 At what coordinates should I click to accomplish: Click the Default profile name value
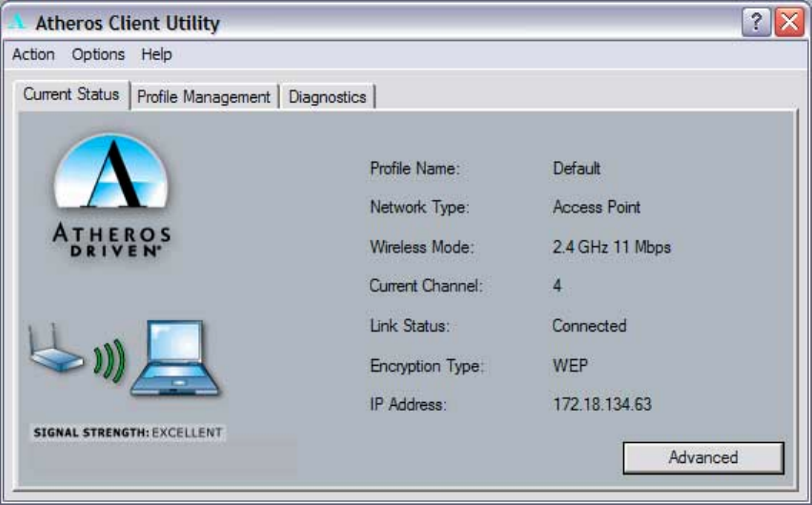[x=577, y=169]
